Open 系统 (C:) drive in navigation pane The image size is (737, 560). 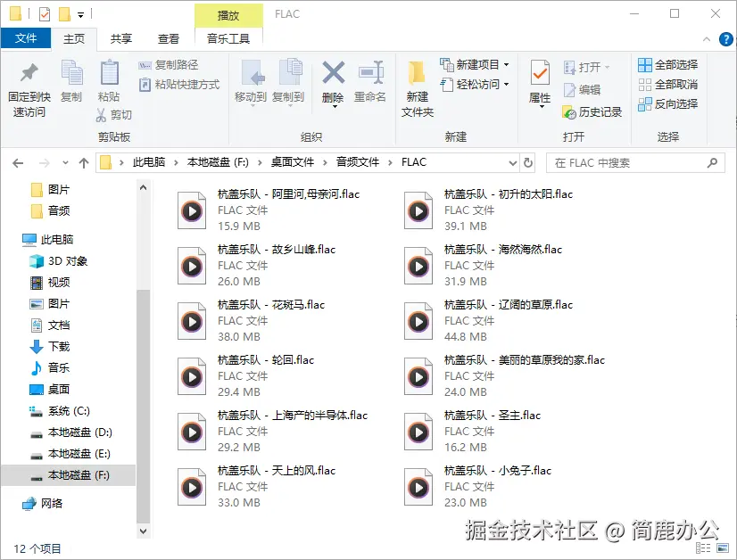[60, 411]
